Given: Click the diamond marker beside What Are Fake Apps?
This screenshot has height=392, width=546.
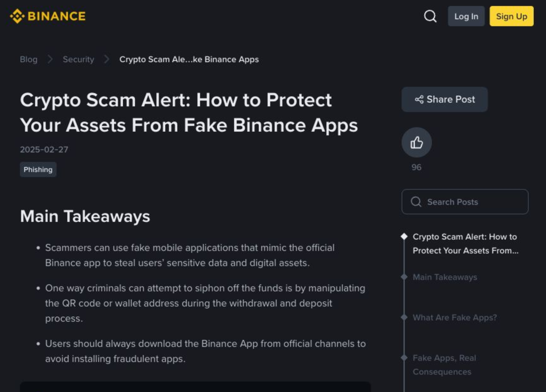Looking at the screenshot, I should 404,317.
